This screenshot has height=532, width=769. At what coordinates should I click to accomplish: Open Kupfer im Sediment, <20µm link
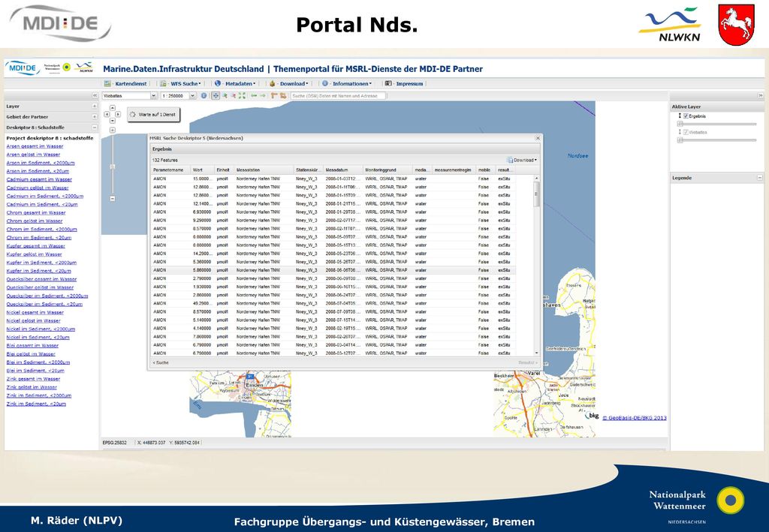coord(39,271)
